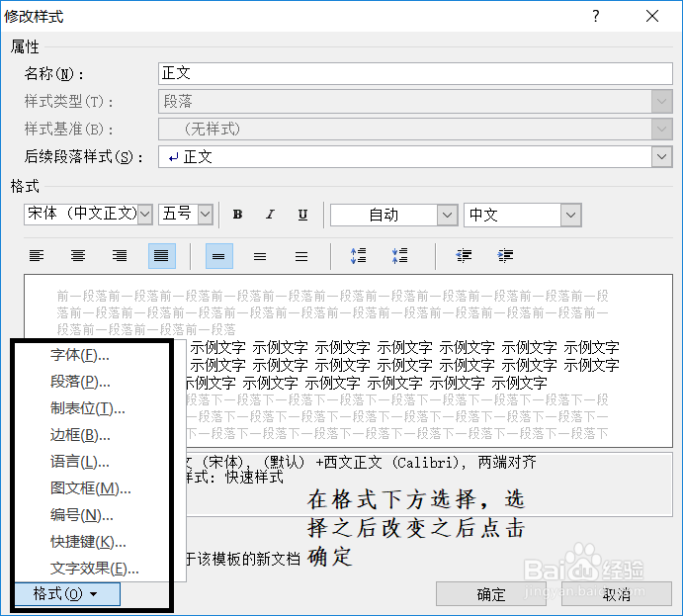Viewport: 683px width, 616px height.
Task: Increase indent icon
Action: tap(505, 256)
